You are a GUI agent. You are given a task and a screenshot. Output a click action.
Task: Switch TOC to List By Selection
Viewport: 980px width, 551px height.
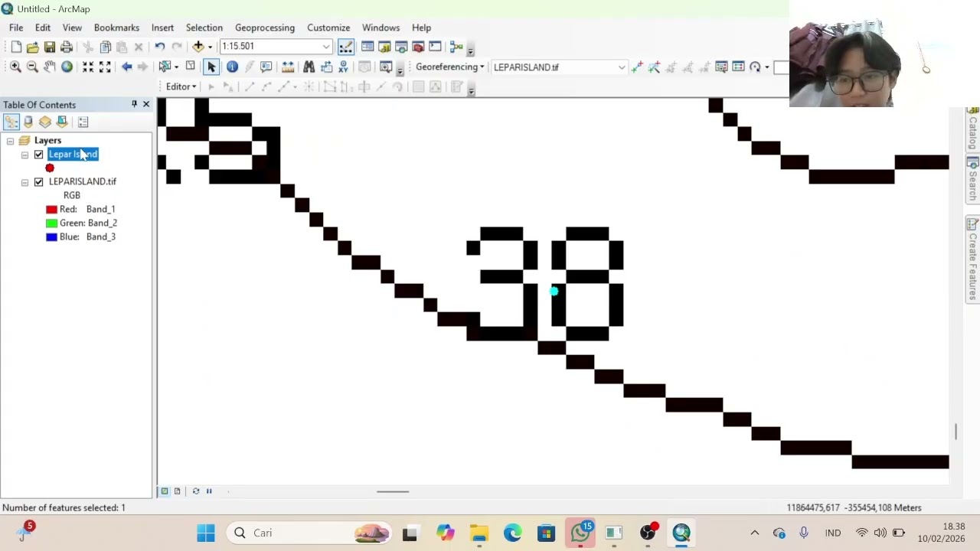point(62,122)
